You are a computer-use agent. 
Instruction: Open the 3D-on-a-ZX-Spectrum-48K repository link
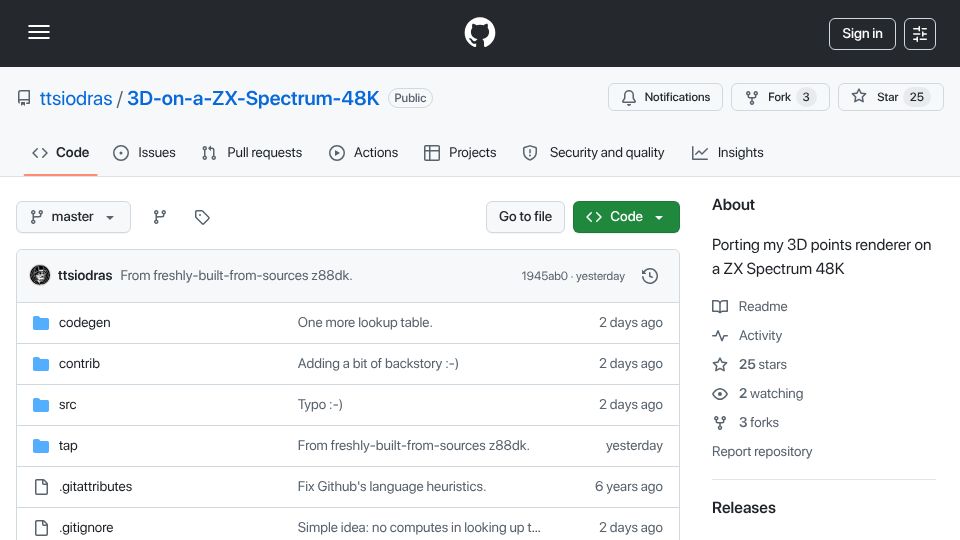pyautogui.click(x=253, y=98)
